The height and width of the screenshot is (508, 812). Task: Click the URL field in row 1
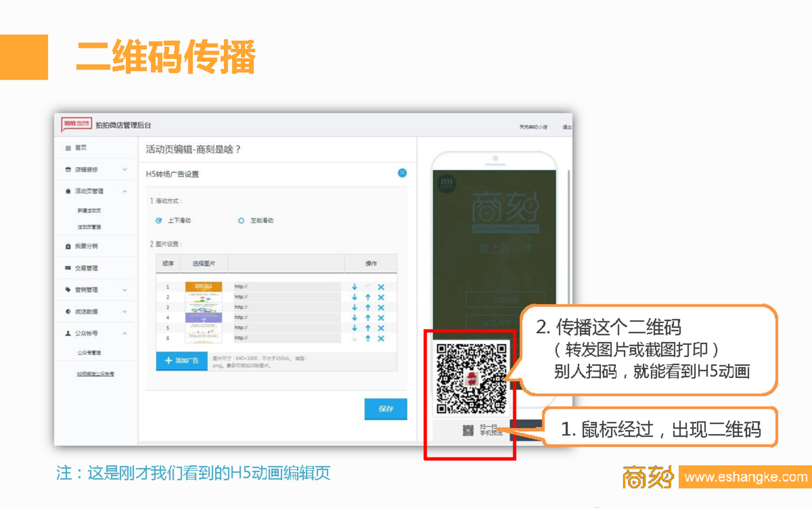click(x=286, y=287)
